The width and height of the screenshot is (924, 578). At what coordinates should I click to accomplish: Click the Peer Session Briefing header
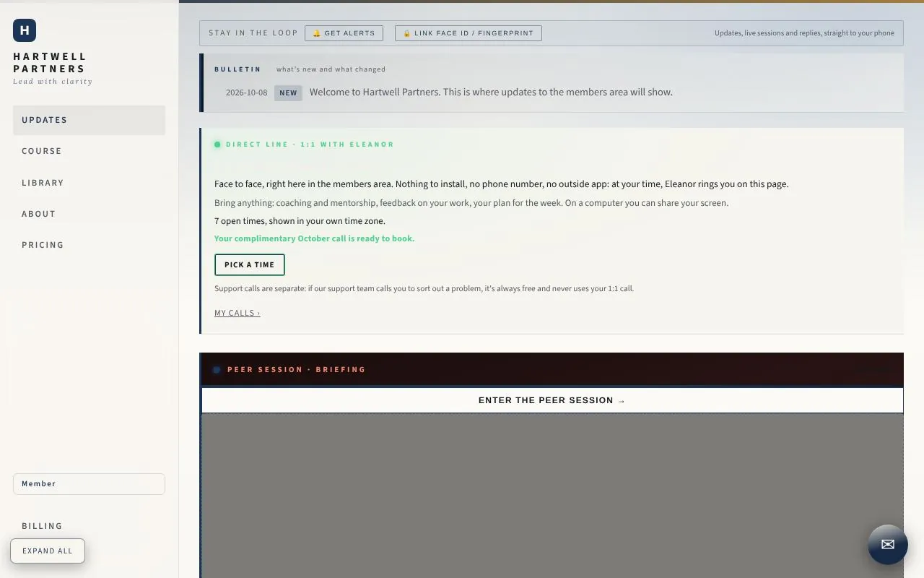pyautogui.click(x=297, y=370)
